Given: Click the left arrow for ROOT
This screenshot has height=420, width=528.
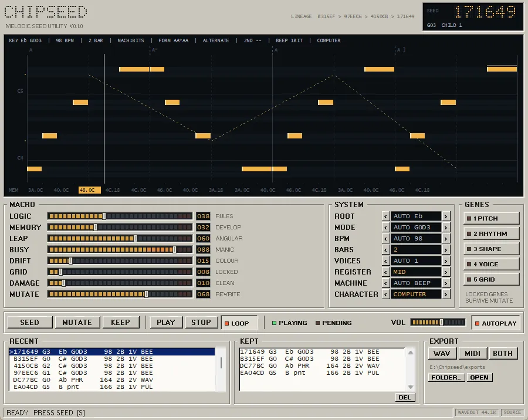Looking at the screenshot, I should click(385, 216).
